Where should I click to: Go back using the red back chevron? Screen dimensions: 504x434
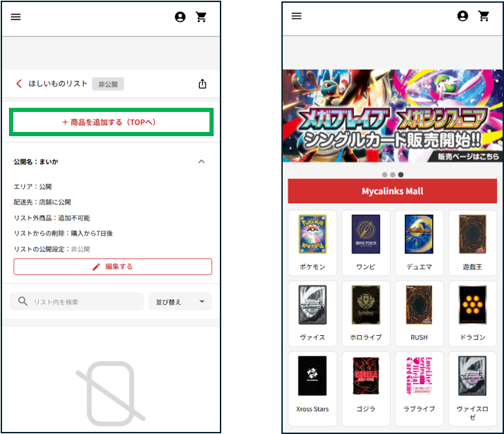click(19, 84)
